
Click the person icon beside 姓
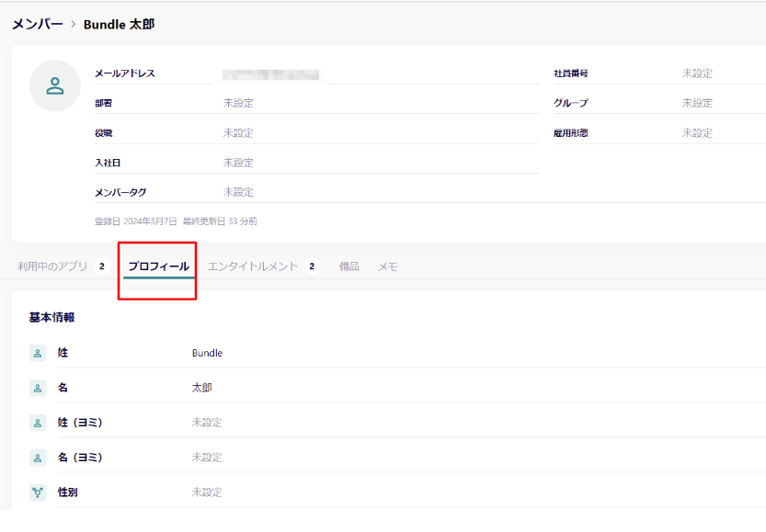coord(38,353)
